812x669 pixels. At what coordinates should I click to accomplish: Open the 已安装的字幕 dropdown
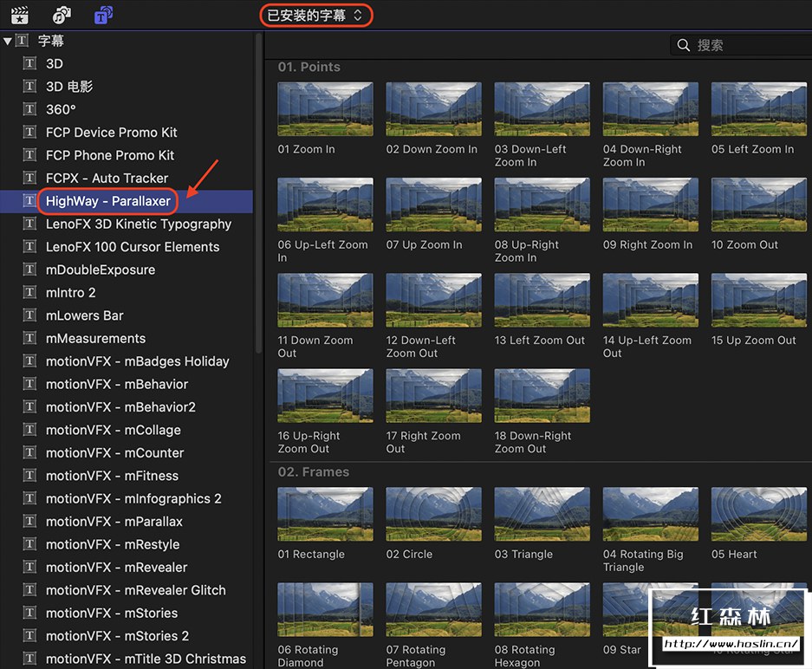pyautogui.click(x=315, y=16)
